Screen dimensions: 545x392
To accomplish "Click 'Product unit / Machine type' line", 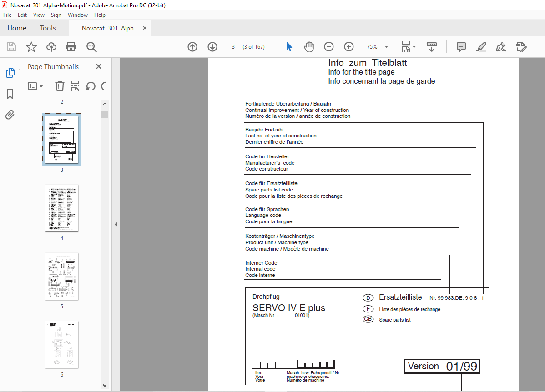I will click(277, 242).
